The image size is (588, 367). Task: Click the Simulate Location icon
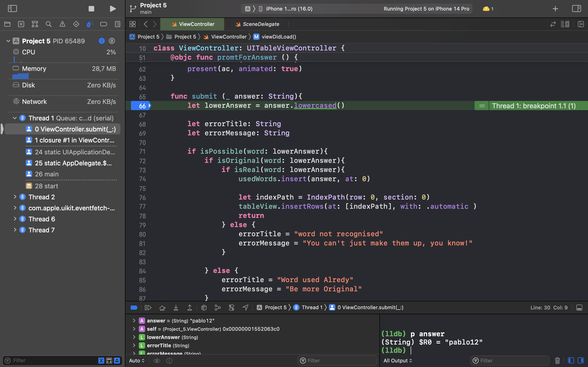pos(245,307)
